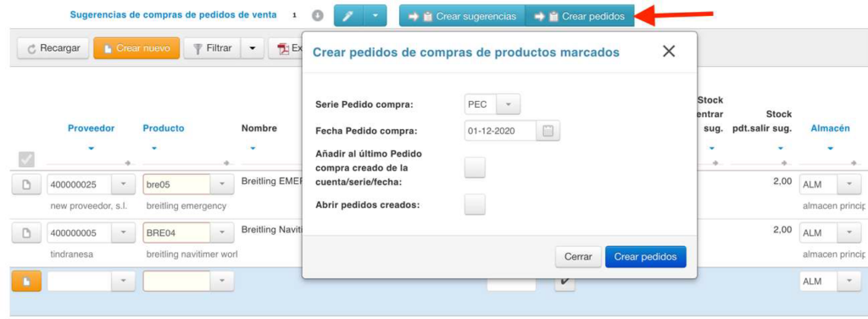868x319 pixels.
Task: Click the orange new-row document icon
Action: (25, 282)
